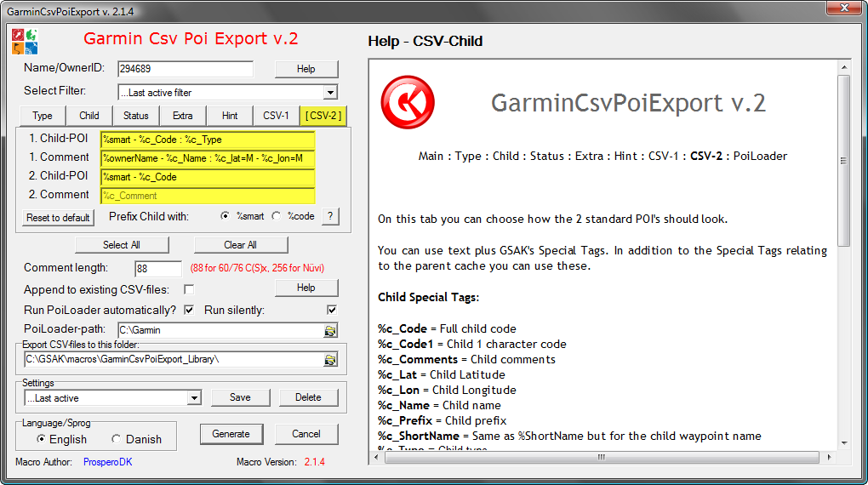Viewport: 868px width, 485px height.
Task: Click the macro version number 2.1.4
Action: point(314,462)
